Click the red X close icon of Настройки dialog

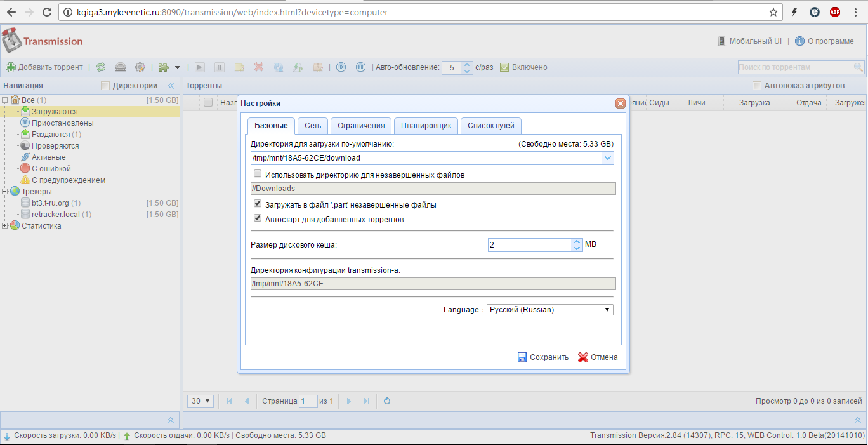pyautogui.click(x=620, y=103)
